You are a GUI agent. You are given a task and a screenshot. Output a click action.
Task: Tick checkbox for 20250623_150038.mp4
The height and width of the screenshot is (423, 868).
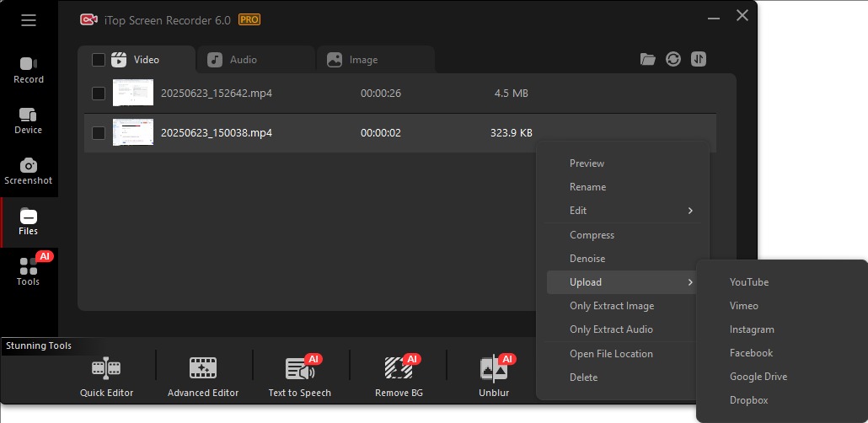[99, 133]
